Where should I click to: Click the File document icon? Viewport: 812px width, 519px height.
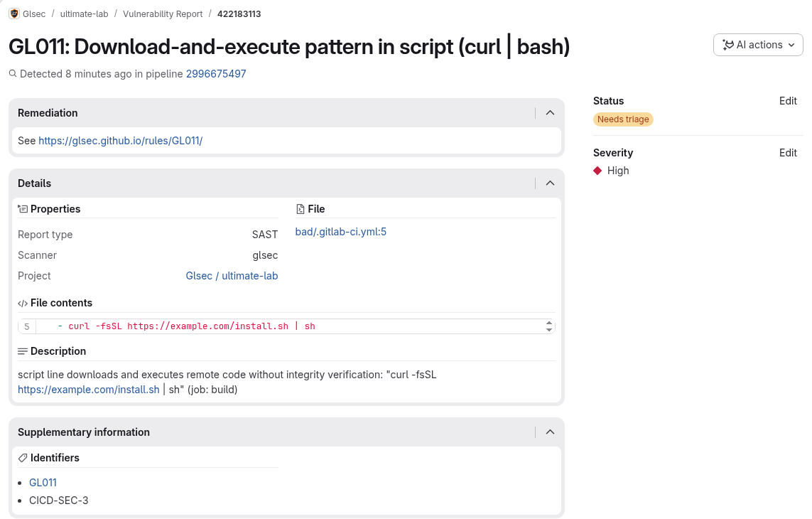tap(301, 209)
